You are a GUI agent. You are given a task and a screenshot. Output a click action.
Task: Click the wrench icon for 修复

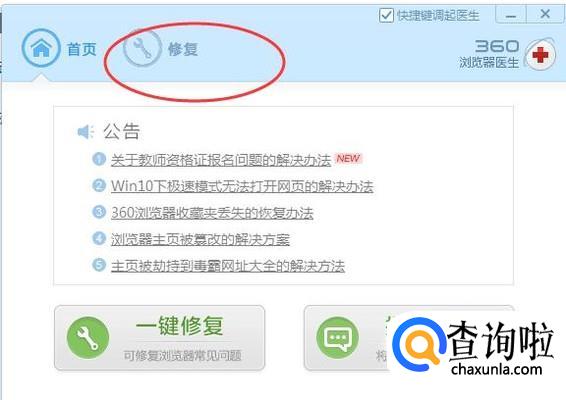pyautogui.click(x=142, y=48)
